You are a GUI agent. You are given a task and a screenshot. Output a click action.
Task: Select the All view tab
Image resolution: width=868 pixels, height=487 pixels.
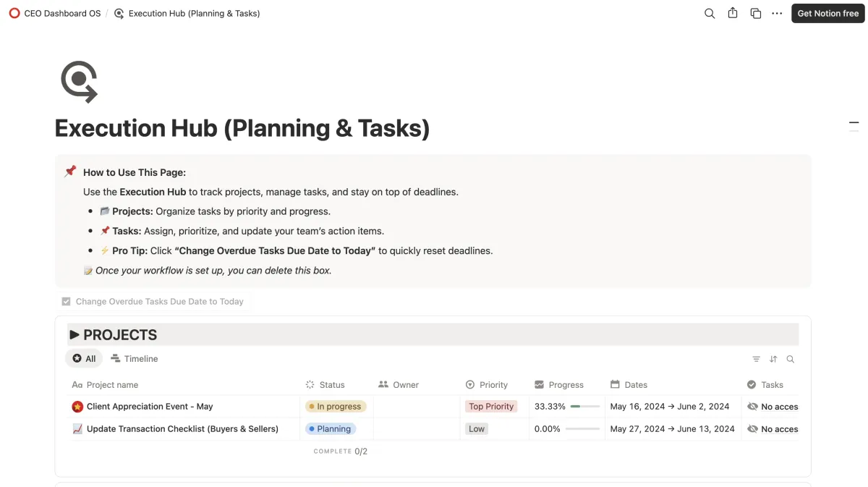pyautogui.click(x=84, y=359)
